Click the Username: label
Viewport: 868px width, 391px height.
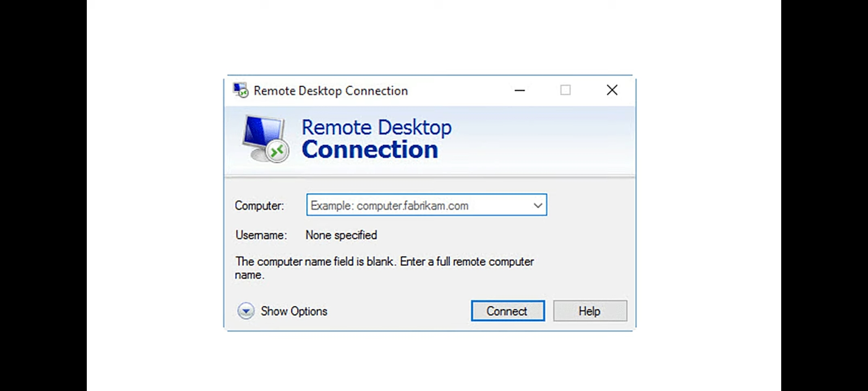261,235
